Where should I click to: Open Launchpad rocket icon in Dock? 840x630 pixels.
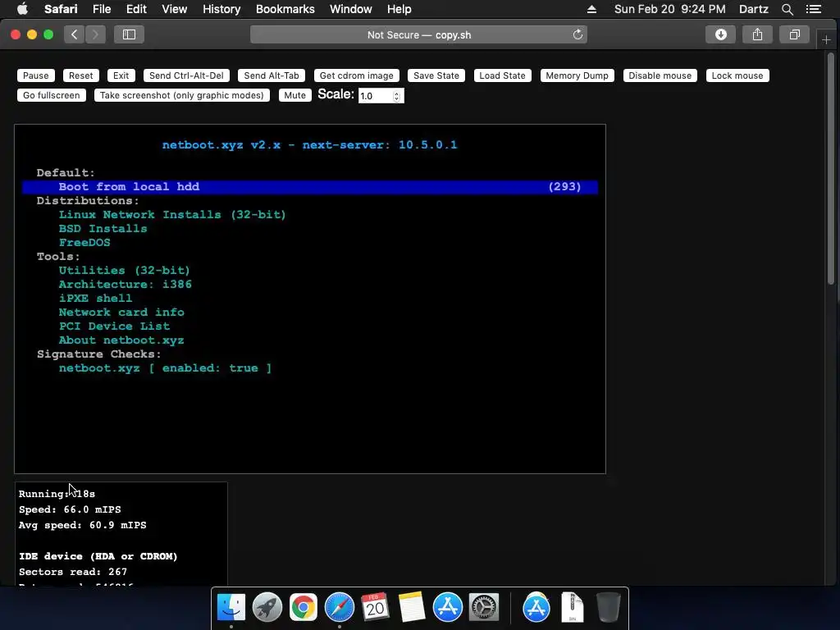point(267,608)
